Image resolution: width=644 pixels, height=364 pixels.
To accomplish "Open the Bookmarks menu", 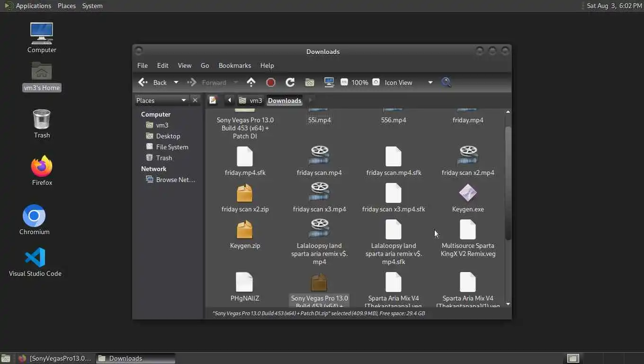I will click(x=235, y=65).
